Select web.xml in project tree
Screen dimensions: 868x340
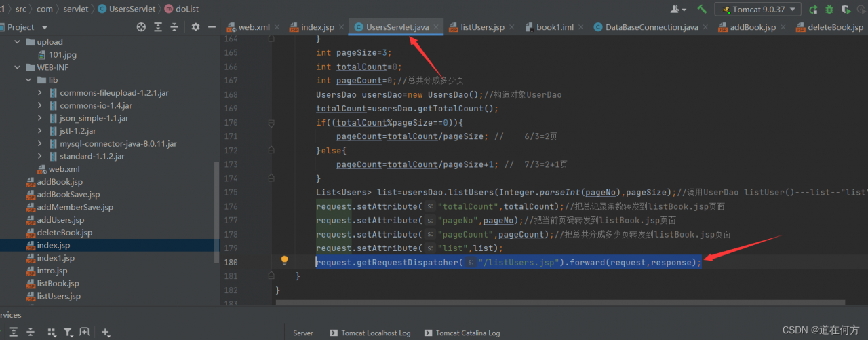pos(58,169)
